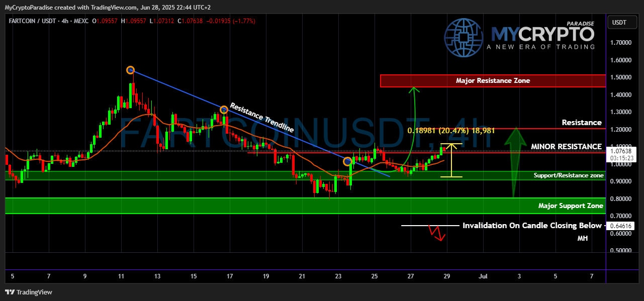Select the Resistance Trendline label
644x301 pixels.
[261, 117]
